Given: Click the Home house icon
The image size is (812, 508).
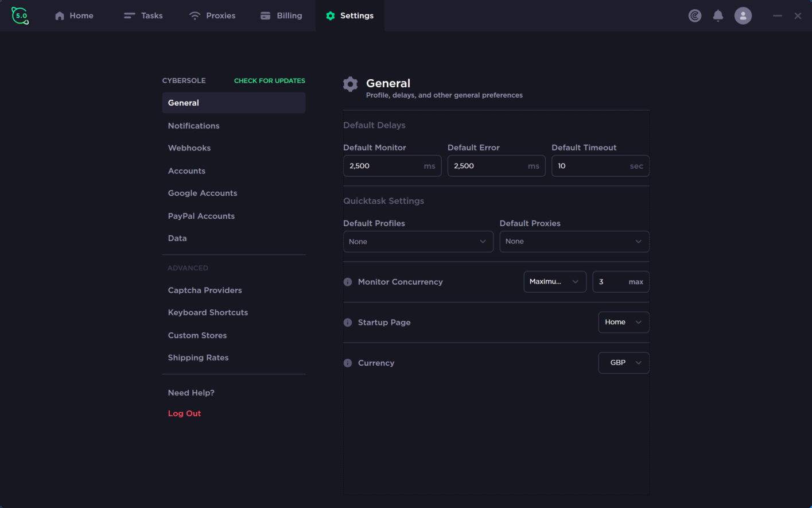Looking at the screenshot, I should [60, 15].
